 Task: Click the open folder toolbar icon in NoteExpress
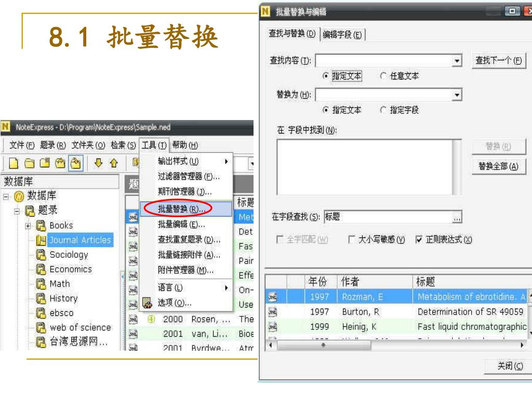(x=29, y=164)
